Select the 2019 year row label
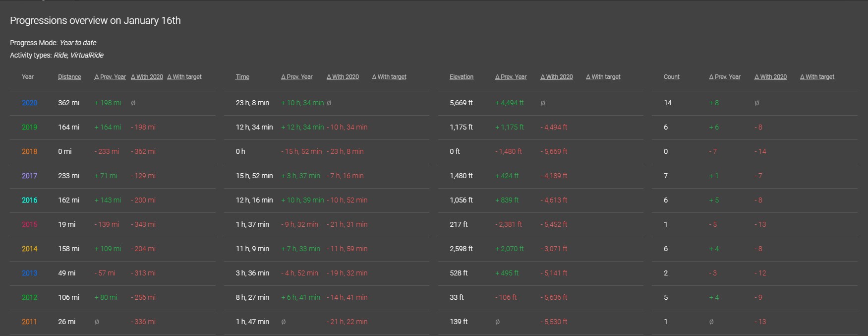The width and height of the screenshot is (868, 336). point(29,127)
